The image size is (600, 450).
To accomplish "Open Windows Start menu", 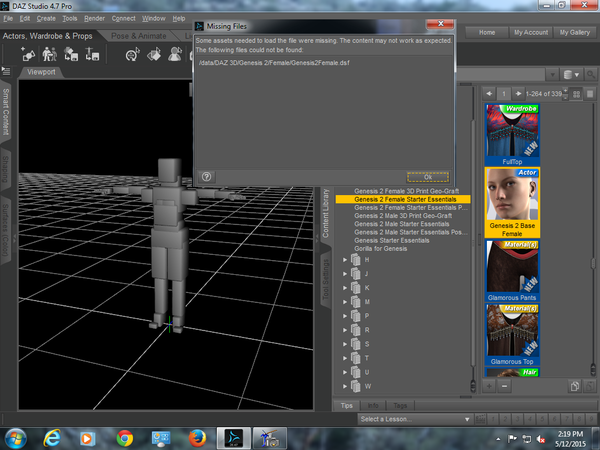I will pos(16,439).
